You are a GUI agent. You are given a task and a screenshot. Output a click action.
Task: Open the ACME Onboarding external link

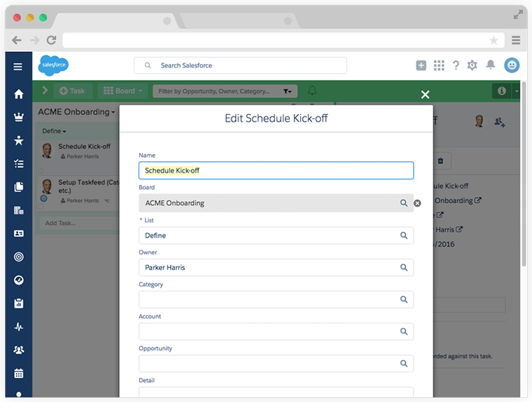point(477,200)
